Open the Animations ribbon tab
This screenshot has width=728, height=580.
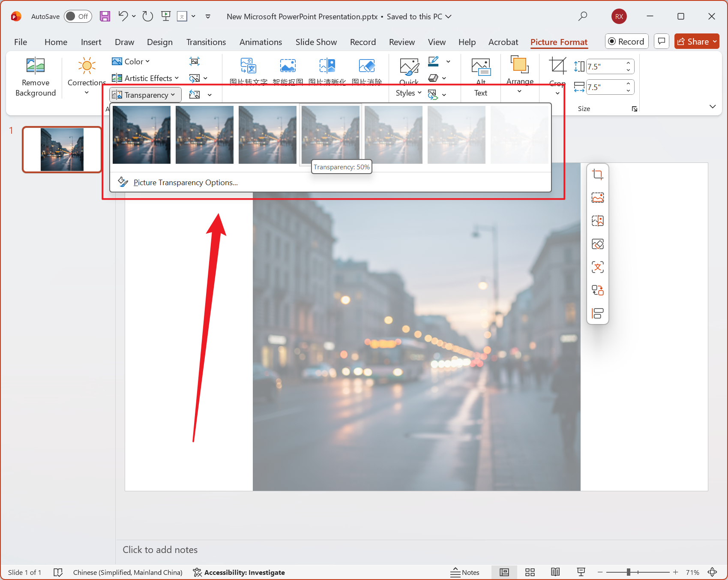point(261,42)
